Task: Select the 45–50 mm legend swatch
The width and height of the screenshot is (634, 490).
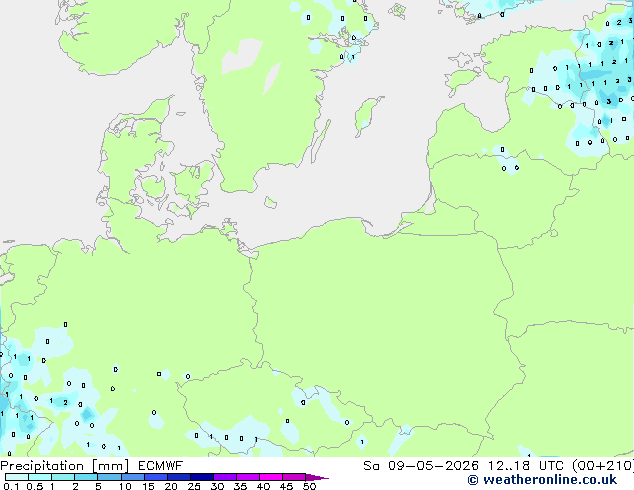Action: click(294, 477)
